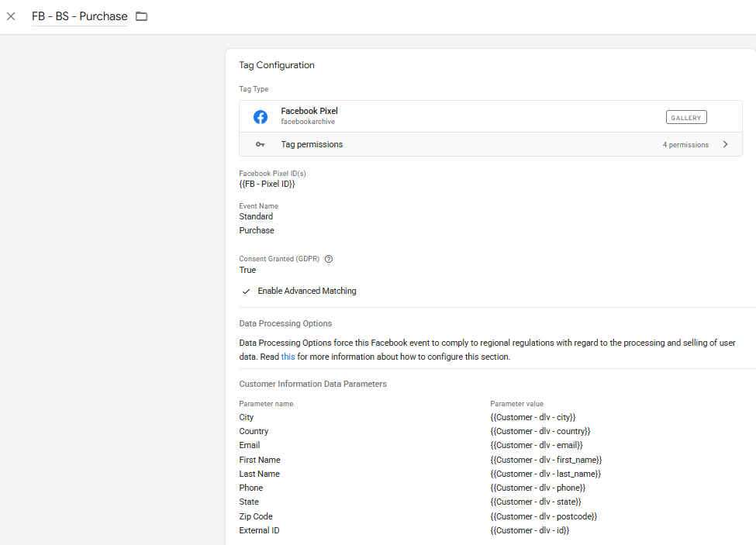The height and width of the screenshot is (545, 756).
Task: Click the Tag Configuration section heading
Action: pos(277,66)
